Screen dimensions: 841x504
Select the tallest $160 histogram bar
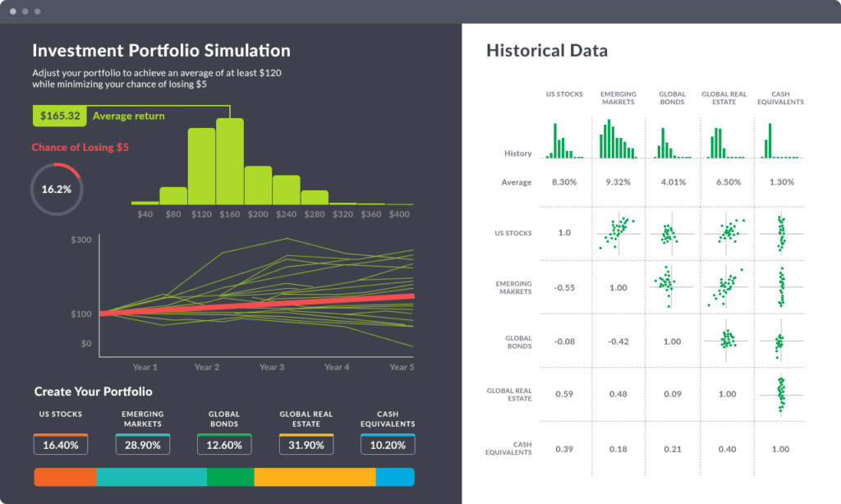(x=230, y=162)
